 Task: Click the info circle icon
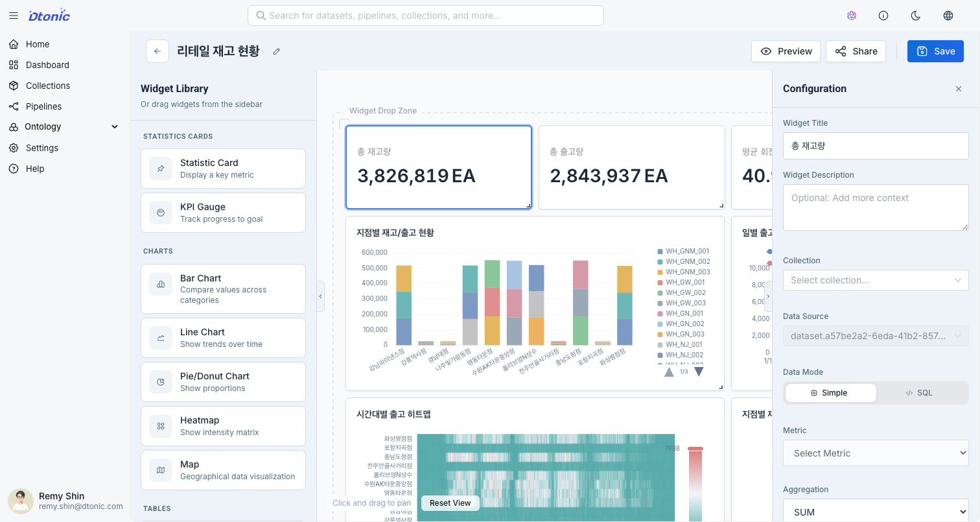[883, 16]
